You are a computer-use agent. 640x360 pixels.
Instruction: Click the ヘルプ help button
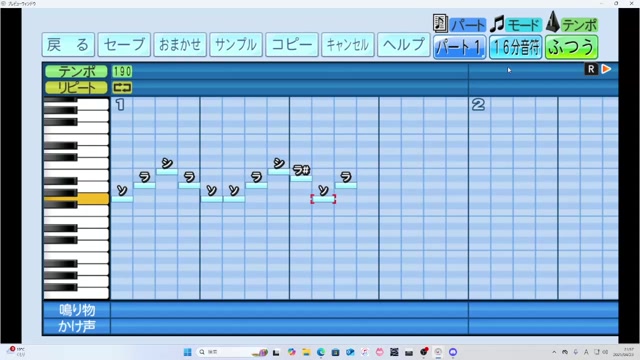[x=404, y=44]
